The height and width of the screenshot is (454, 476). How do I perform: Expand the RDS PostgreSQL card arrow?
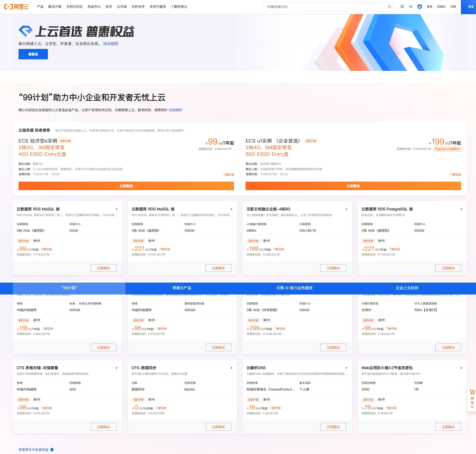[x=461, y=209]
